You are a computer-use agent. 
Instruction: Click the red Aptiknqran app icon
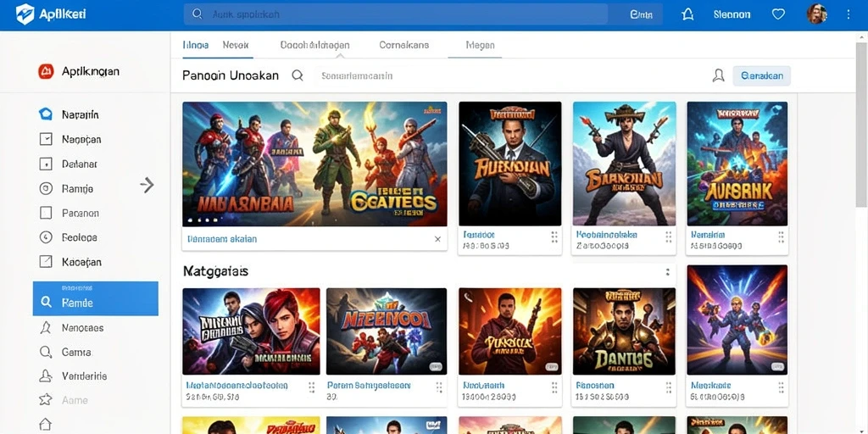pos(46,71)
